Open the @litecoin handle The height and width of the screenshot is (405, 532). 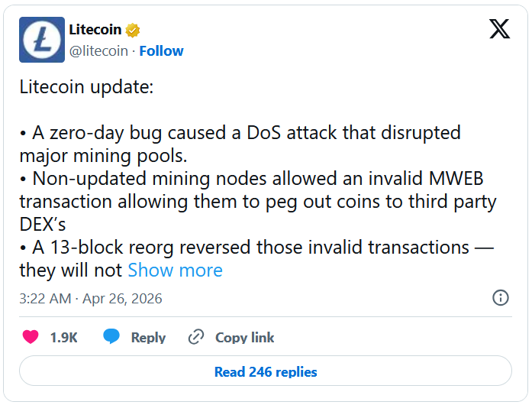[97, 51]
